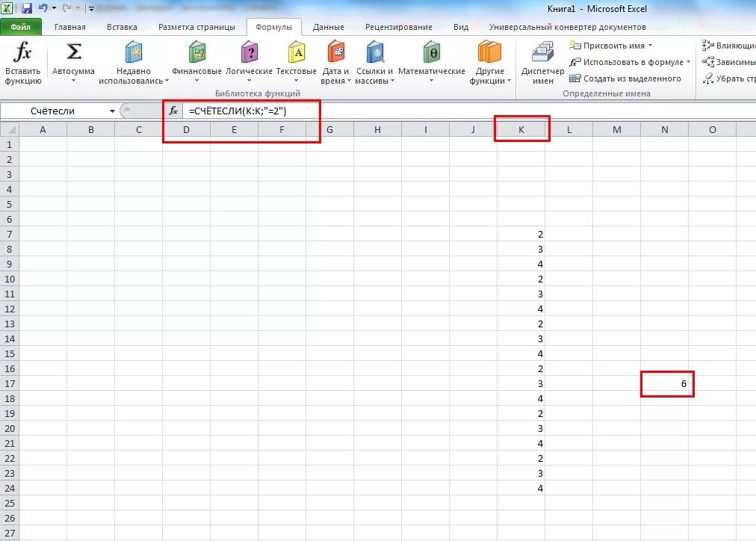Open Financial (Финансовые) functions library
Image resolution: width=756 pixels, height=541 pixels.
pos(196,62)
